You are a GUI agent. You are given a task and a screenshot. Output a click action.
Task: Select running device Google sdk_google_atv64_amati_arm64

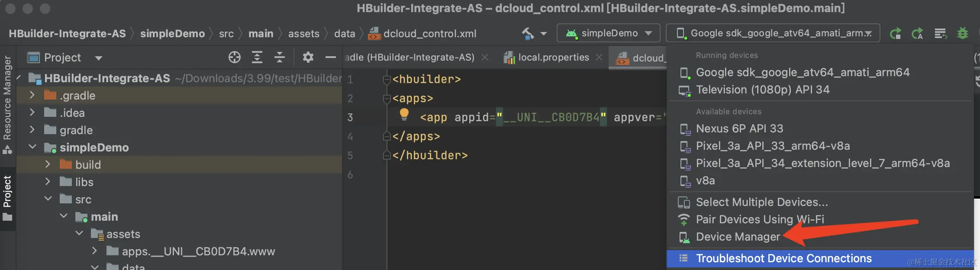coord(820,72)
